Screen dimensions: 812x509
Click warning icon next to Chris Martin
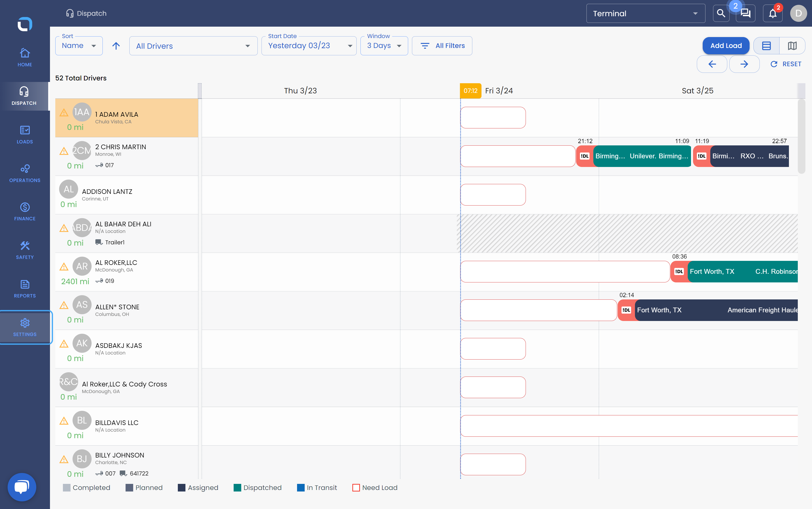click(64, 151)
